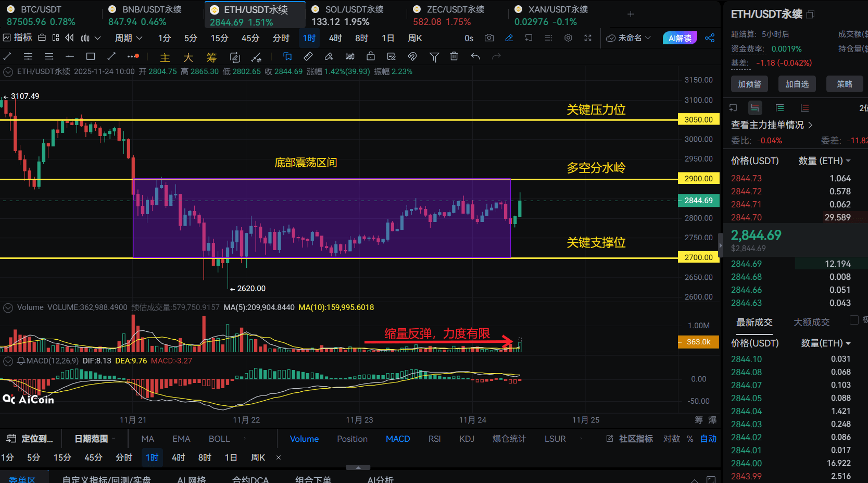Image resolution: width=868 pixels, height=483 pixels.
Task: Enable the RSI indicator
Action: [x=434, y=439]
